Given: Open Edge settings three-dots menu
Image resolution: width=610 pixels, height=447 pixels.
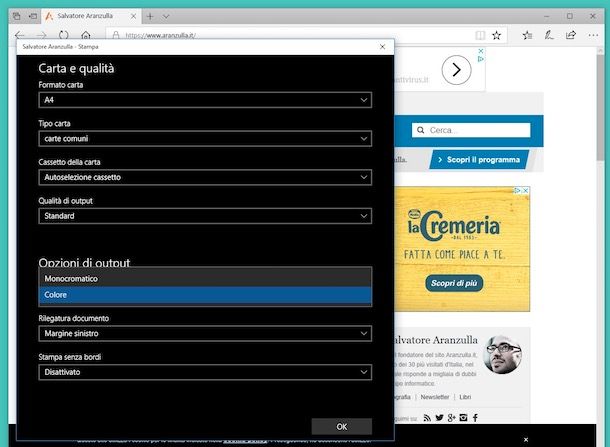Looking at the screenshot, I should (x=593, y=35).
